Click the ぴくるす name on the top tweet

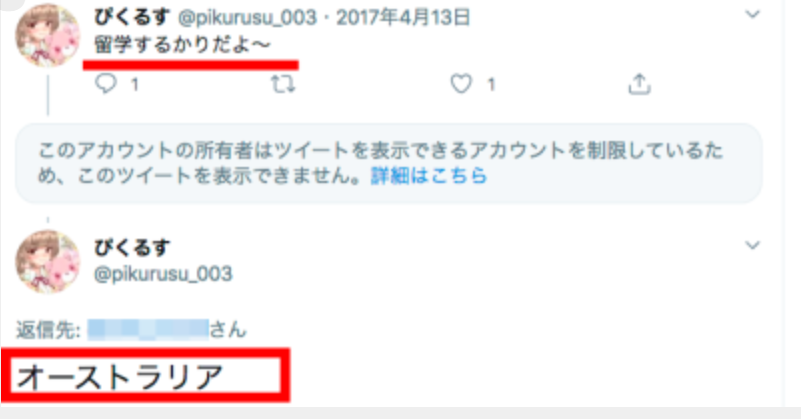click(132, 17)
